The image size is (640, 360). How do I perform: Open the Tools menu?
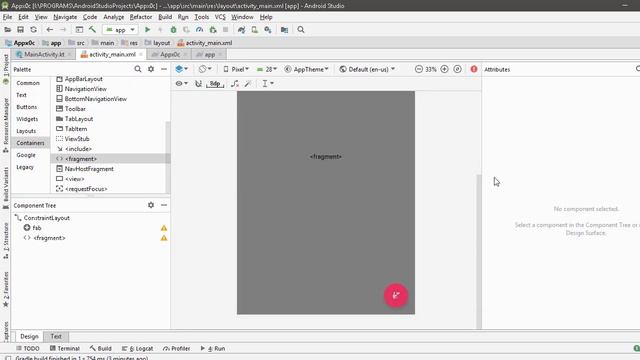click(x=202, y=17)
